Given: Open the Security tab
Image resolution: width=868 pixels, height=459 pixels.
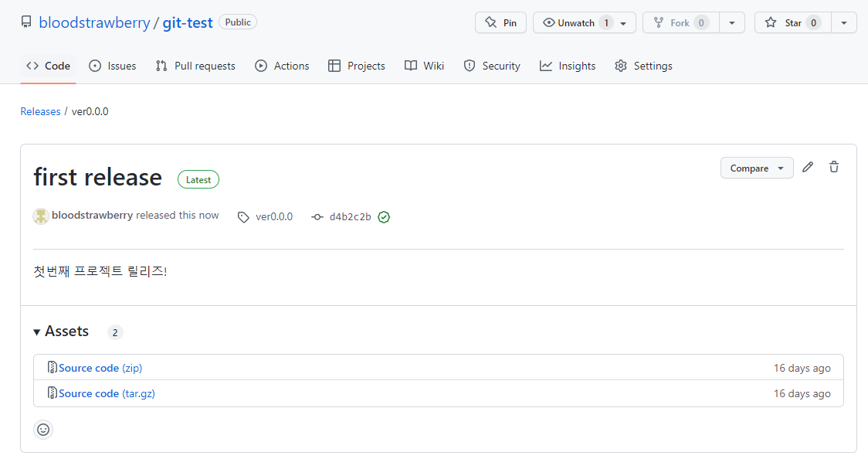Looking at the screenshot, I should (492, 66).
